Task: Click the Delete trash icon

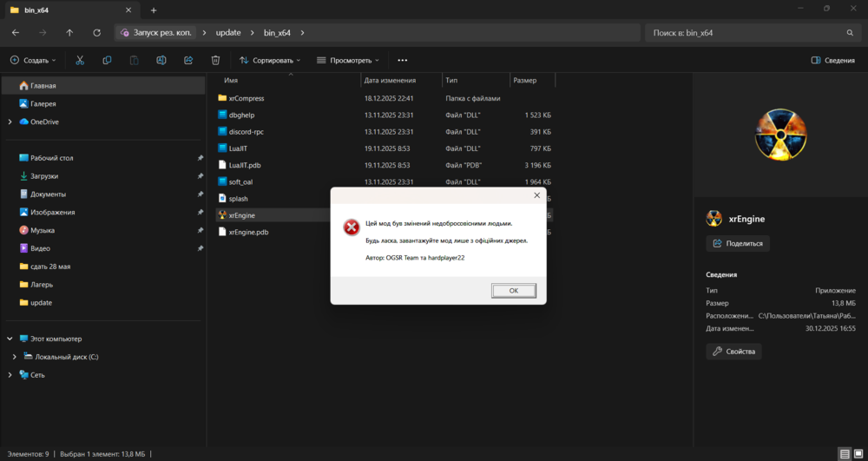Action: [x=215, y=60]
